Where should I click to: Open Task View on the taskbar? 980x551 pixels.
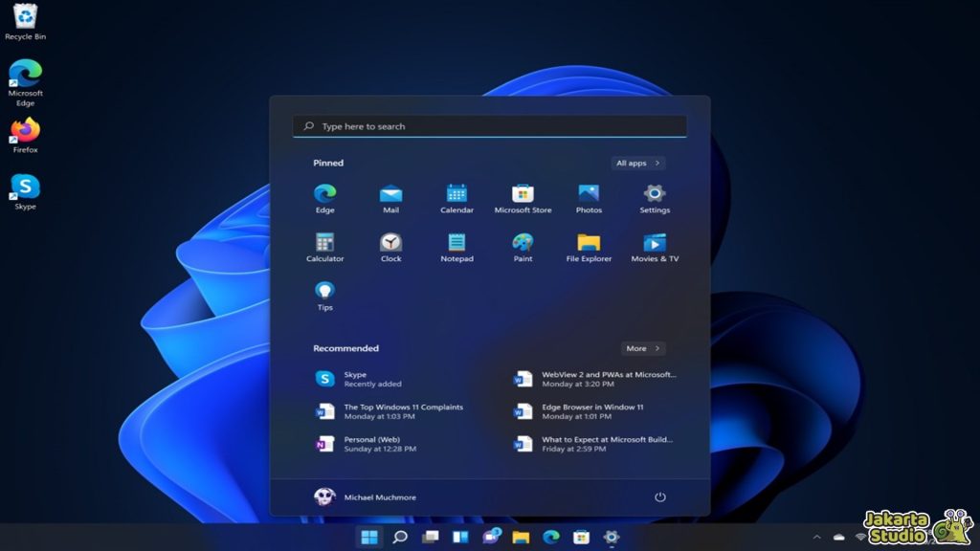coord(430,537)
